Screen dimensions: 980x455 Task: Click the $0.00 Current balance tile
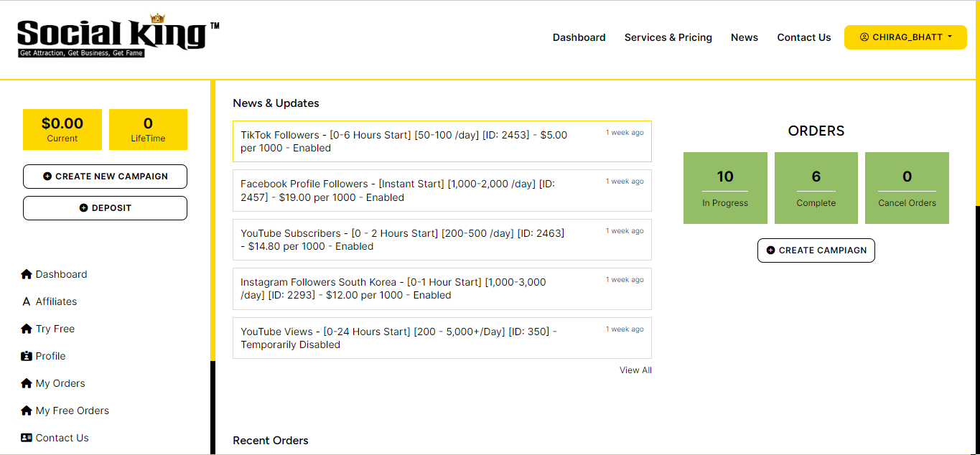(62, 130)
